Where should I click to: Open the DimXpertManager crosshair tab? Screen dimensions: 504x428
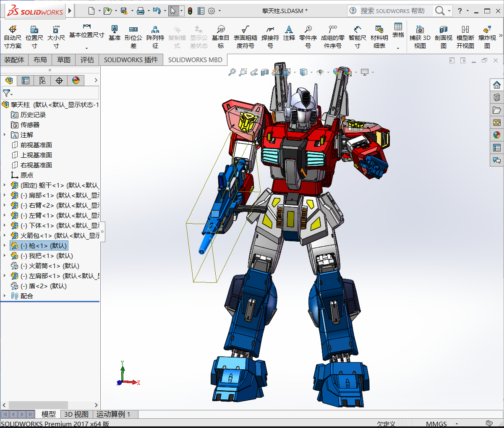point(59,80)
